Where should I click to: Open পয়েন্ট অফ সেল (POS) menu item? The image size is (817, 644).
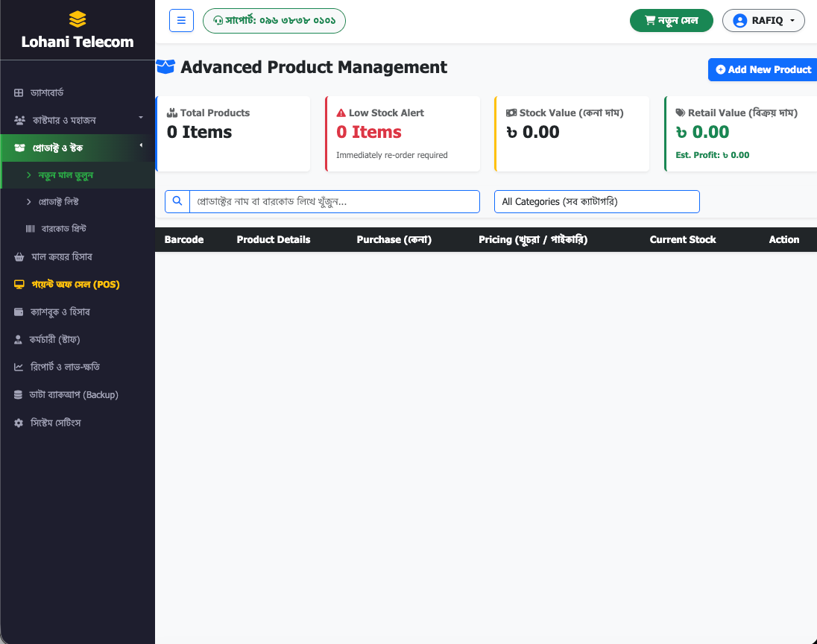[77, 284]
